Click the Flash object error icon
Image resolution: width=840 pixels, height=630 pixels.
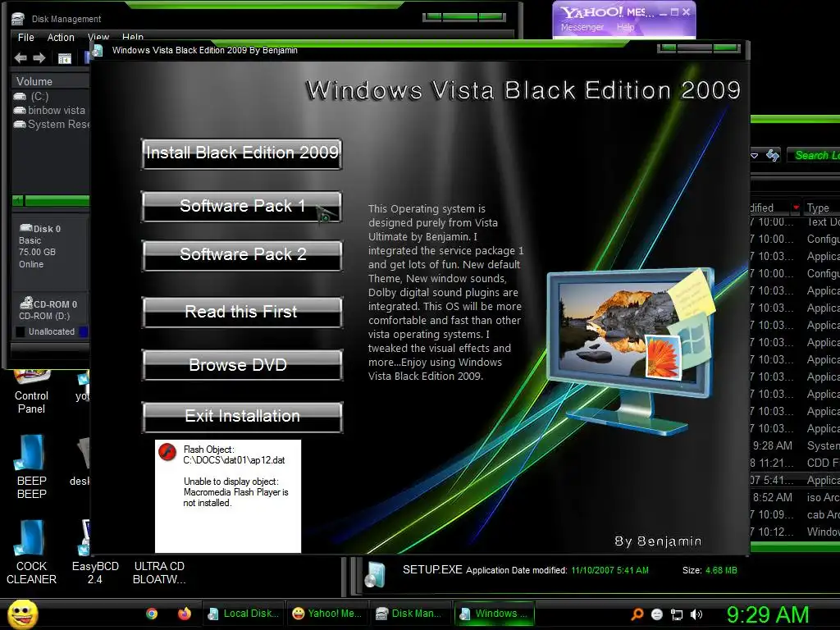pos(167,453)
